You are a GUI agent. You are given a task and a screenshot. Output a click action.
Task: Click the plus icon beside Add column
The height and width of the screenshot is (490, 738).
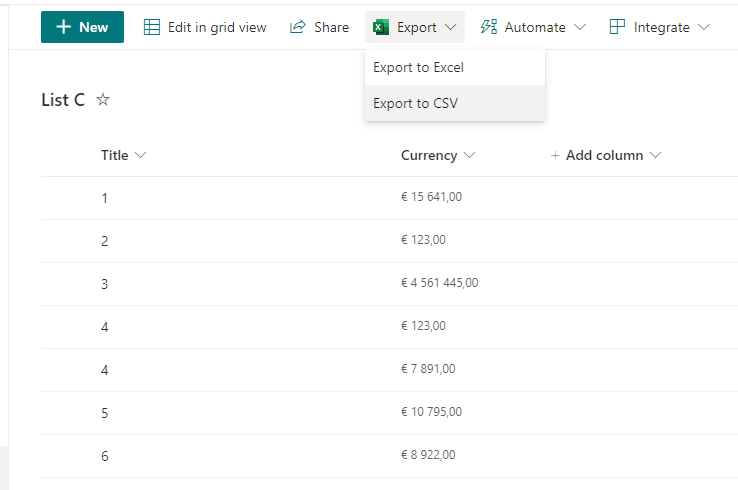[555, 156]
